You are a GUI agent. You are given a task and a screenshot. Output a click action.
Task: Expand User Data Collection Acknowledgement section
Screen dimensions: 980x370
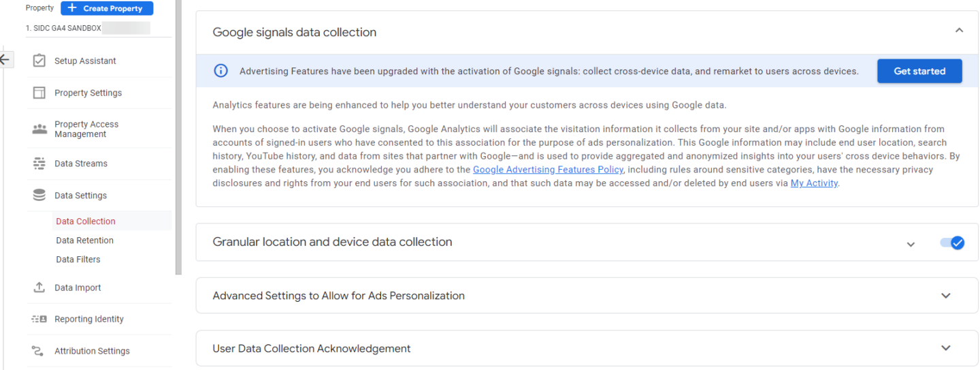point(945,348)
